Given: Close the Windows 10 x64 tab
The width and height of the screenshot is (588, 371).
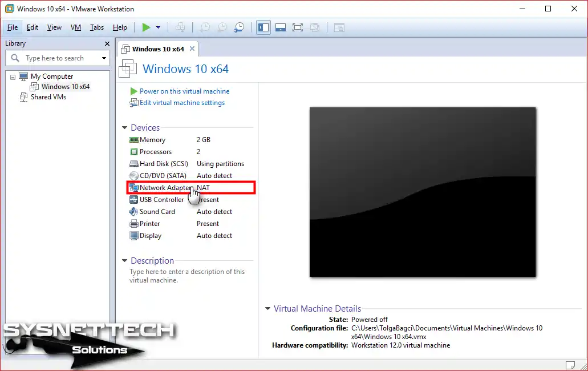Looking at the screenshot, I should pyautogui.click(x=192, y=49).
